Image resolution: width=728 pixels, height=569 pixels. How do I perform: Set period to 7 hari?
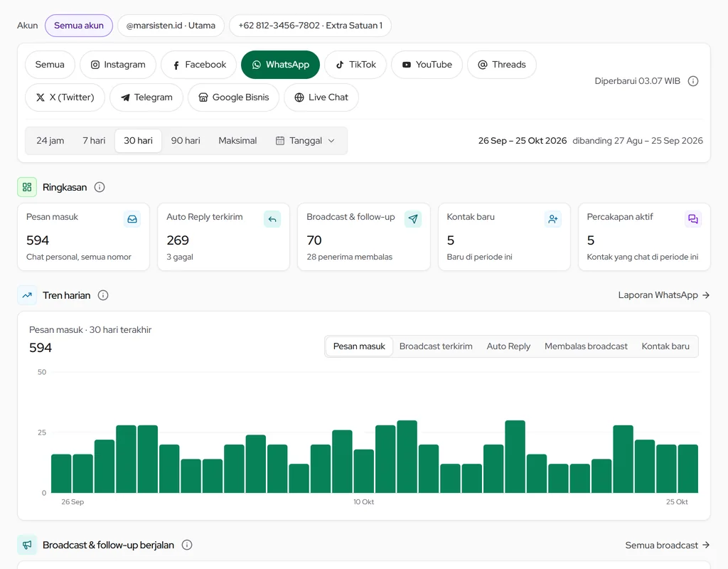coord(94,141)
